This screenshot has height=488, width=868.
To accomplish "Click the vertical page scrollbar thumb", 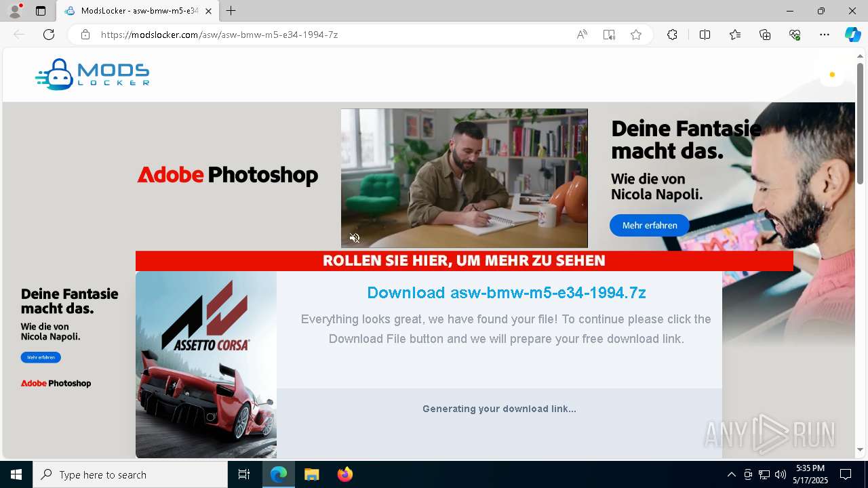I will point(860,123).
